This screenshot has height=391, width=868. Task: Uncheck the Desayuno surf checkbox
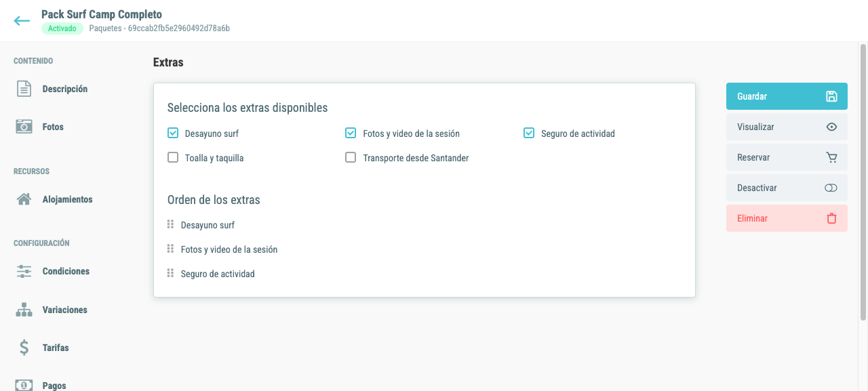pyautogui.click(x=172, y=133)
